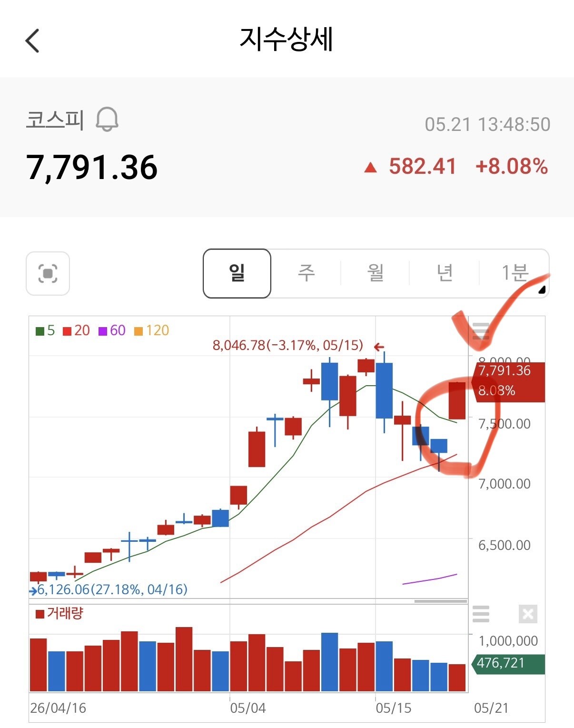The image size is (574, 728).
Task: Toggle the 5-day moving average legend
Action: [46, 330]
